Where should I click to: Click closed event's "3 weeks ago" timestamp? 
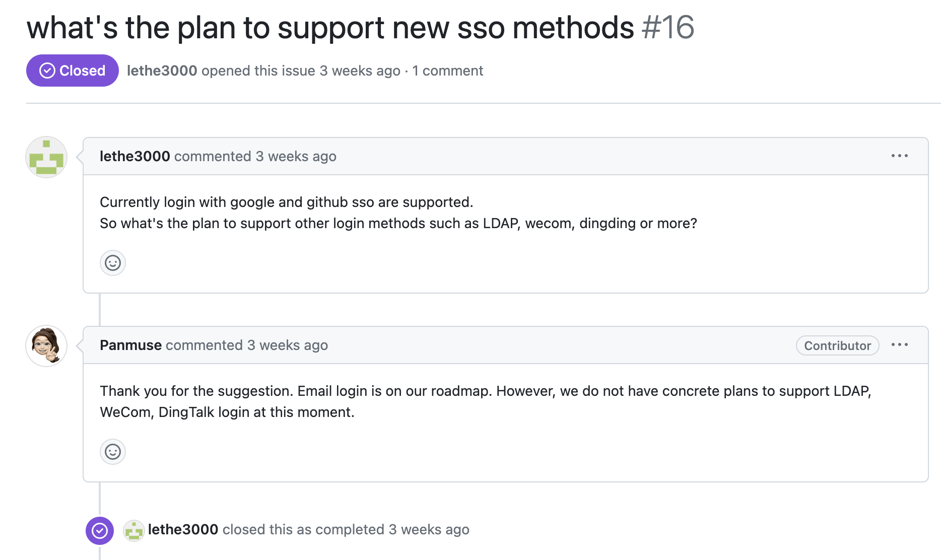(429, 529)
